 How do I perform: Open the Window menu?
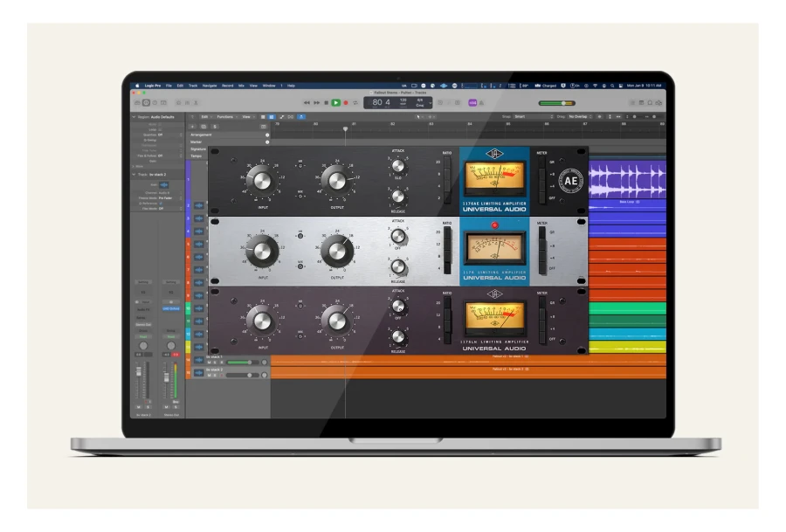(269, 86)
